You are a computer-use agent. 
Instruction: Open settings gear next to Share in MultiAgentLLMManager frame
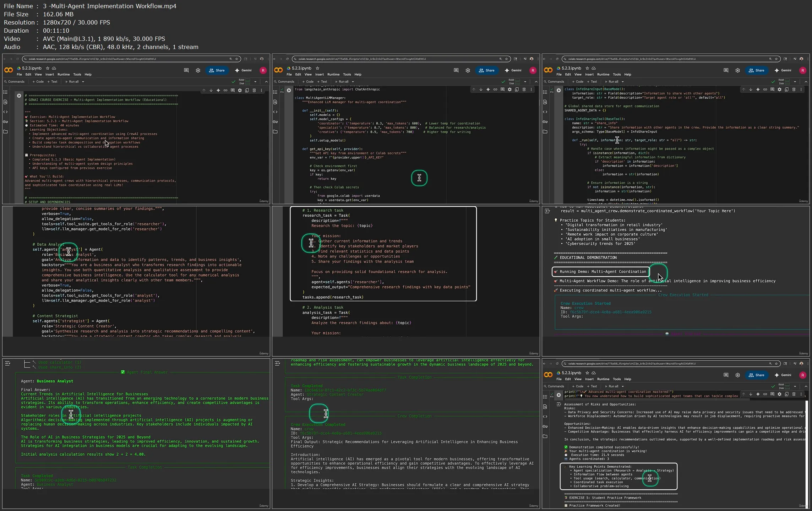point(468,70)
